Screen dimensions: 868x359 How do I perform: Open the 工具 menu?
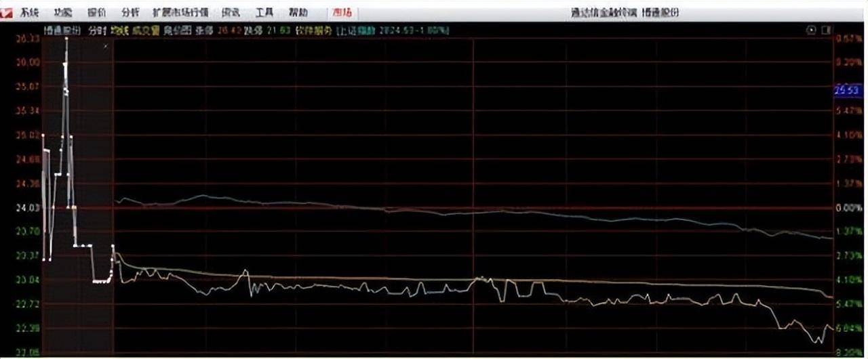[264, 12]
